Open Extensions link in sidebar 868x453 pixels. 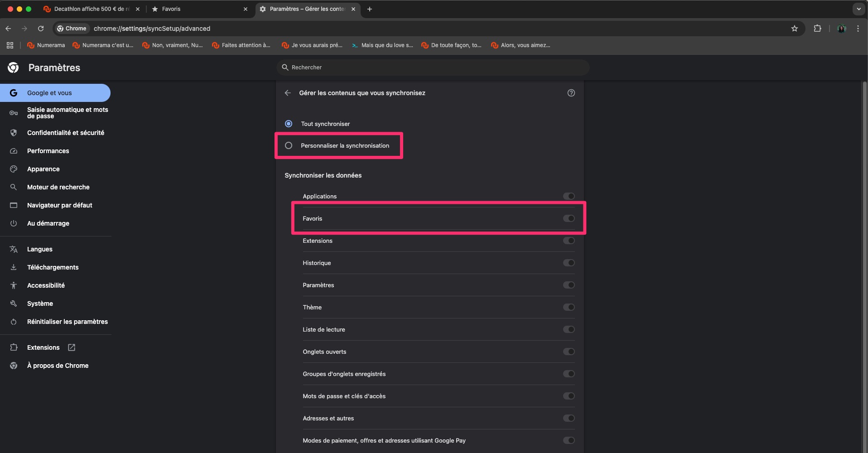point(55,347)
